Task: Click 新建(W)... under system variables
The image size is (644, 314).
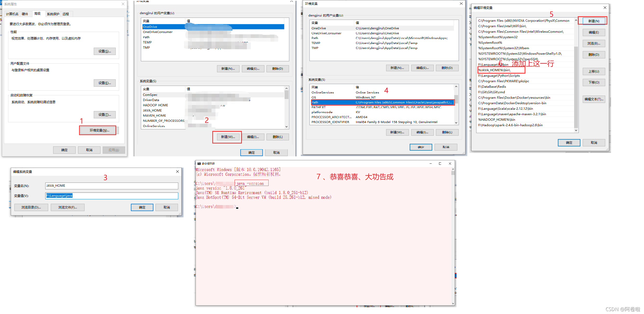Action: point(228,137)
